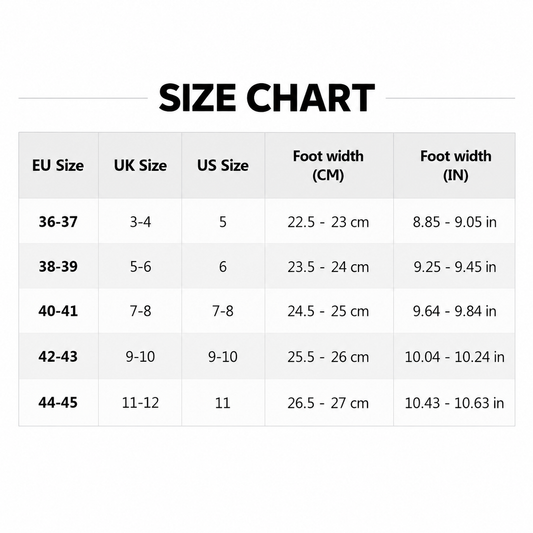Select the EU size 36-37 cell

coord(58,222)
